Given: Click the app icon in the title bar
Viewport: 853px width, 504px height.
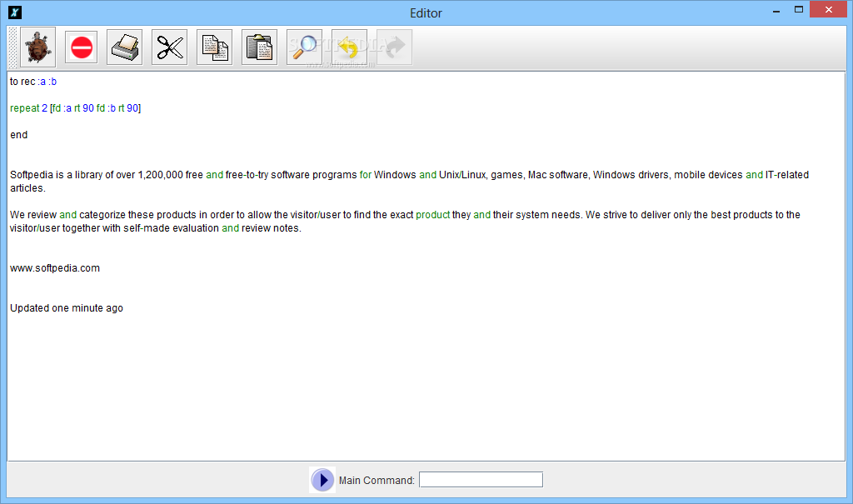Looking at the screenshot, I should [15, 12].
